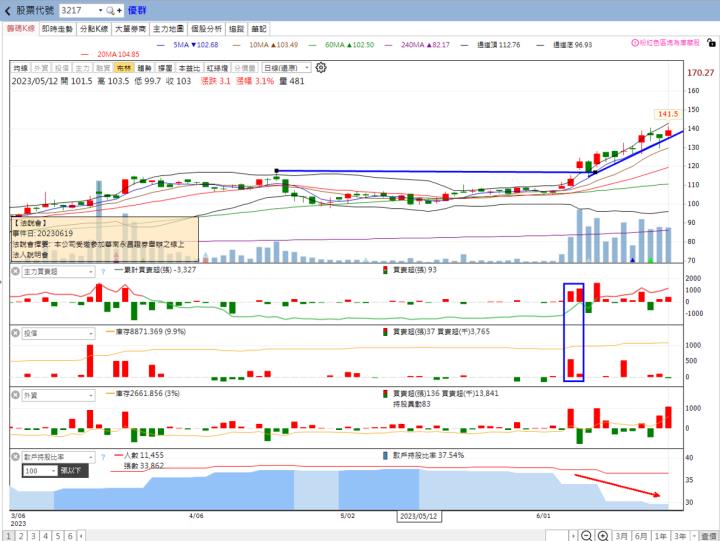Click the stock code input field showing 3217
The height and width of the screenshot is (541, 720).
click(78, 10)
